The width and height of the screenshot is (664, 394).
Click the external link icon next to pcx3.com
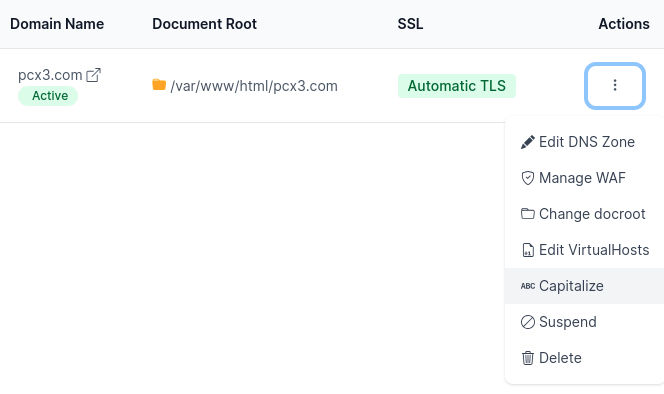pyautogui.click(x=93, y=75)
